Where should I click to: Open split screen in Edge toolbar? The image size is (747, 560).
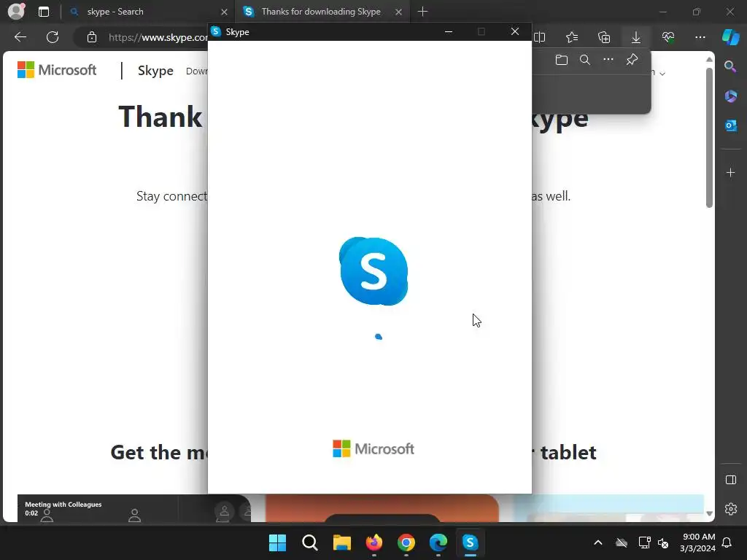(x=539, y=37)
